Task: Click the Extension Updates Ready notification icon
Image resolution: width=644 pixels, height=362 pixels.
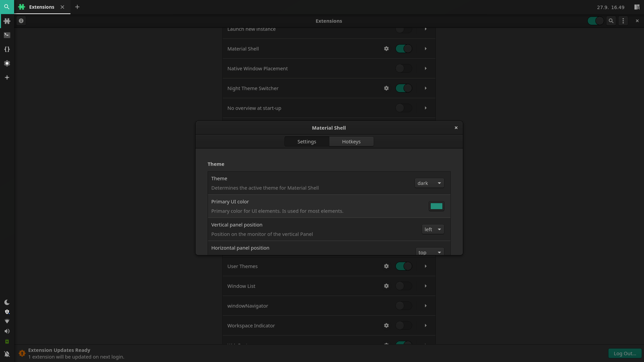Action: click(x=22, y=353)
